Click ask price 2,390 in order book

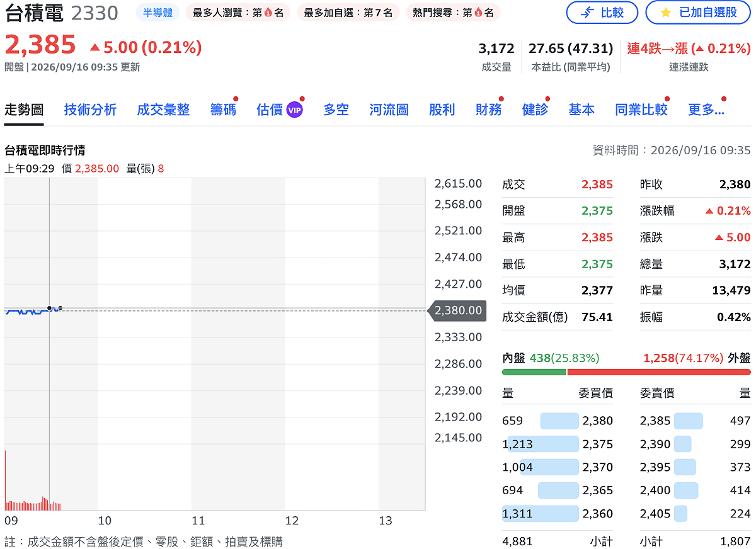tap(655, 444)
